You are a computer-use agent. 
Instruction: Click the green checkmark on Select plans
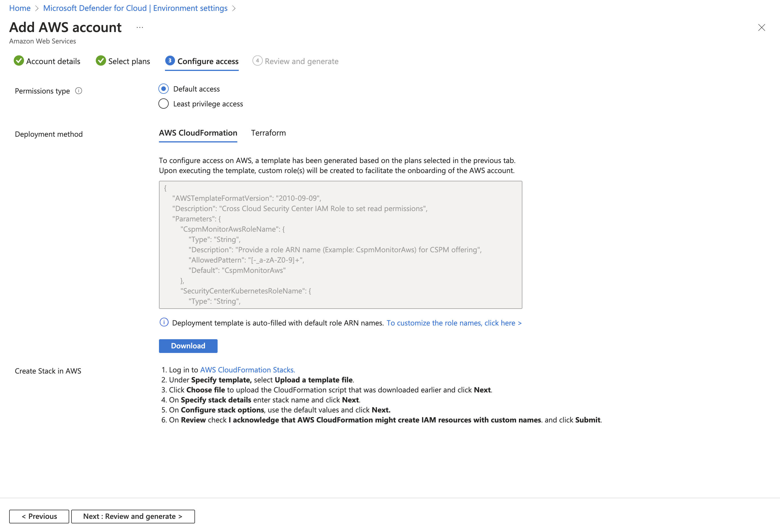[101, 61]
